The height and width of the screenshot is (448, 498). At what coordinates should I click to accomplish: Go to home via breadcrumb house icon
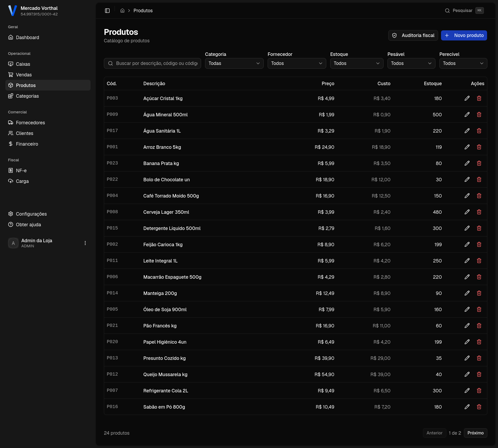pyautogui.click(x=123, y=11)
